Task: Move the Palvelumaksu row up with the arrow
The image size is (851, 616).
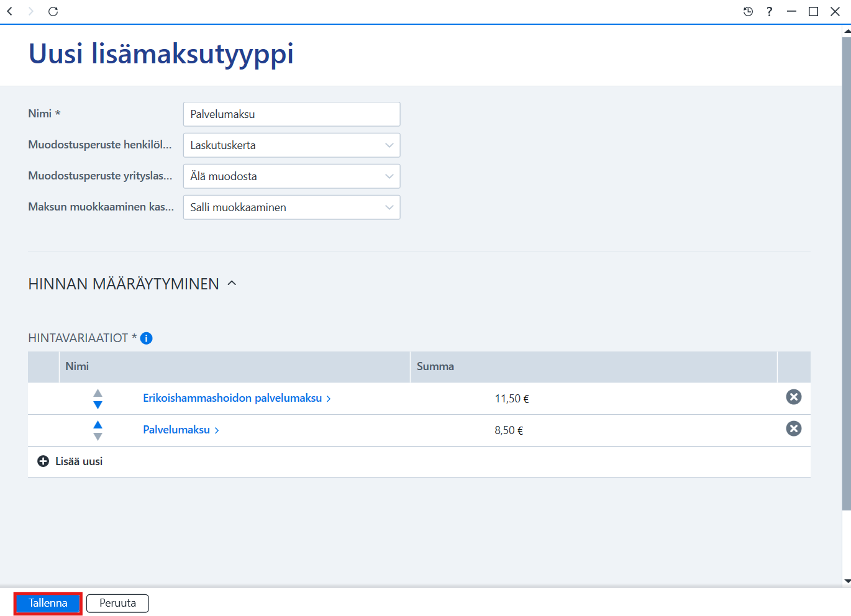Action: pos(98,424)
